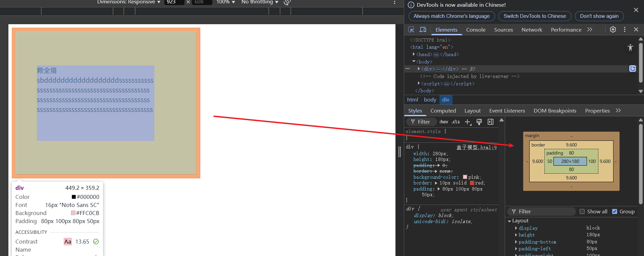
Task: Open the rendering emulations paintbrush icon
Action: (x=479, y=122)
